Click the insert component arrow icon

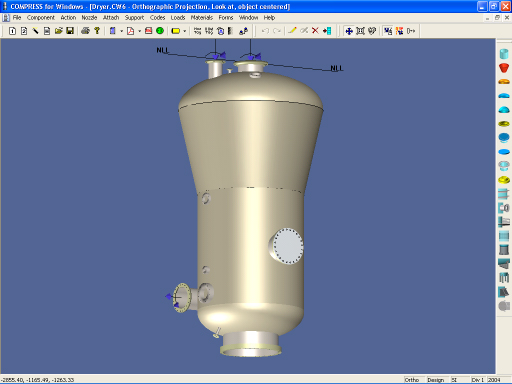pyautogui.click(x=327, y=31)
